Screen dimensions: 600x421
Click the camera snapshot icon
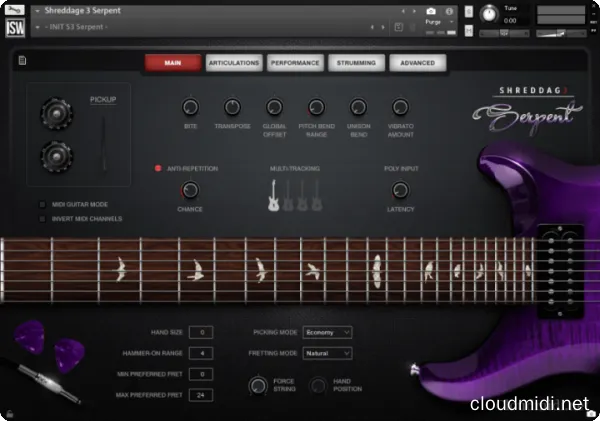tap(431, 10)
